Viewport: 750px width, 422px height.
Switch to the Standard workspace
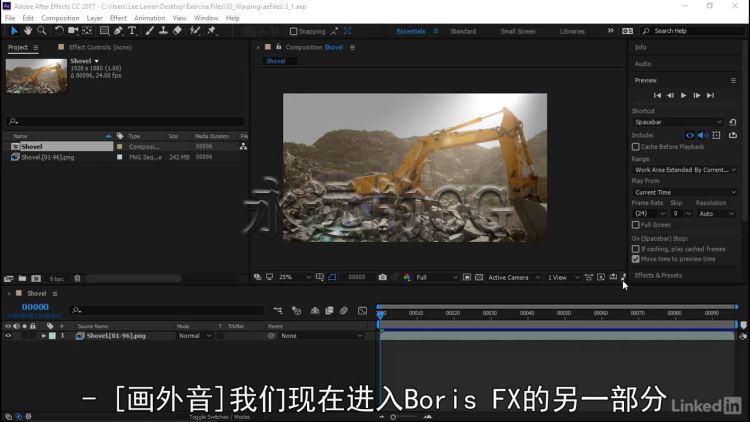point(463,32)
